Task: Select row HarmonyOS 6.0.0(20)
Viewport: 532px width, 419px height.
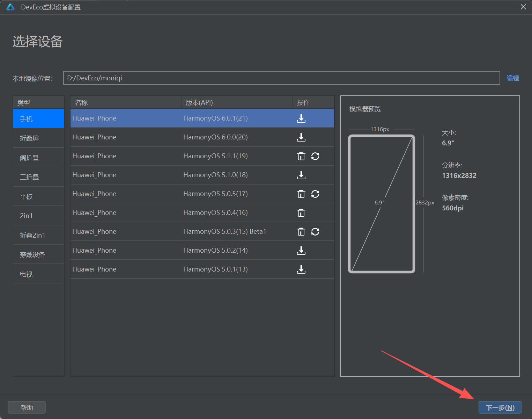Action: pyautogui.click(x=202, y=137)
